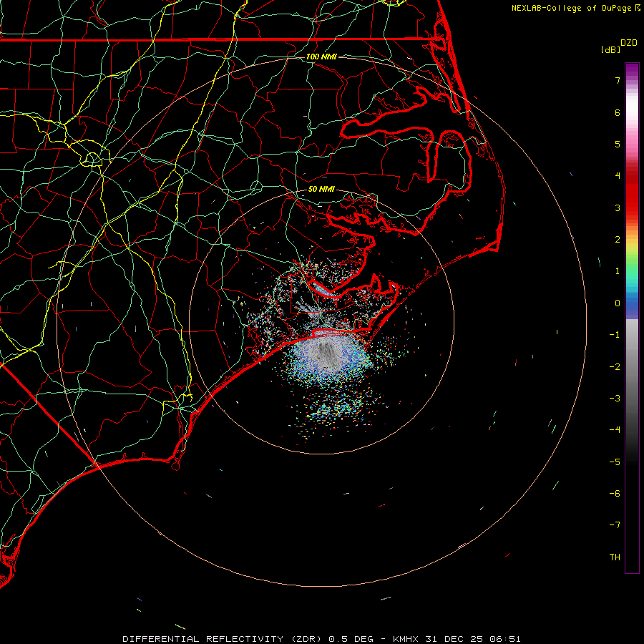644x644 pixels.
Task: Click the NEXLAB-College of DuPage credit text
Action: click(572, 8)
